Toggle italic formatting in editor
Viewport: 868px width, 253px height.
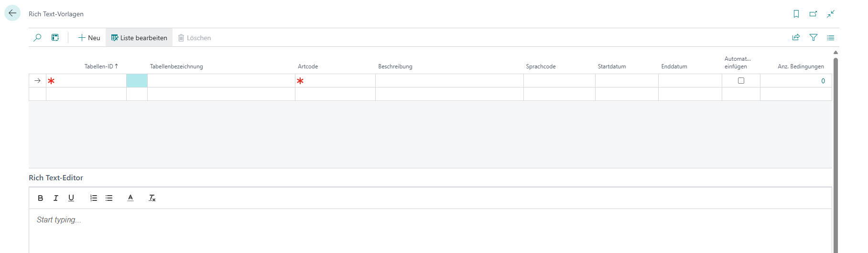(x=56, y=198)
